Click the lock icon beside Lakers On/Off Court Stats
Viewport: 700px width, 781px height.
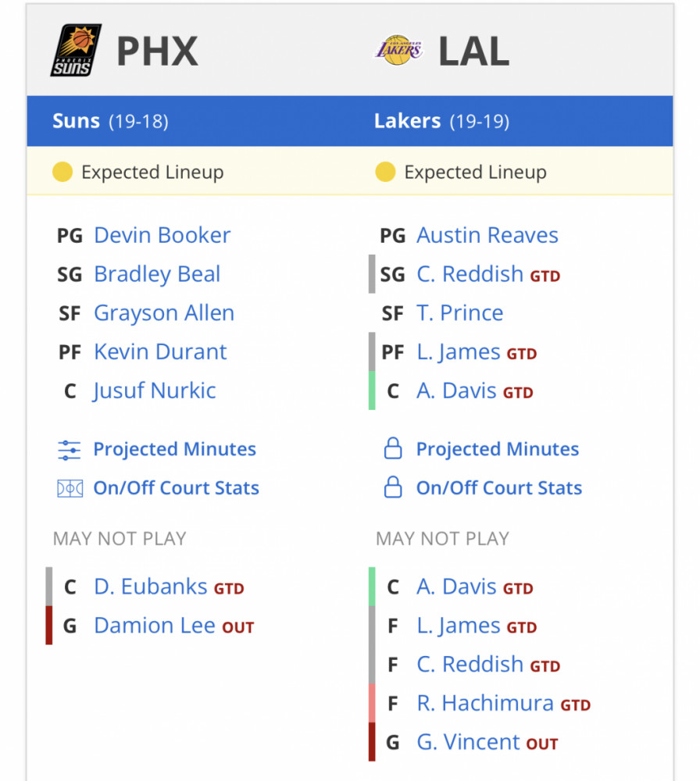[x=393, y=487]
